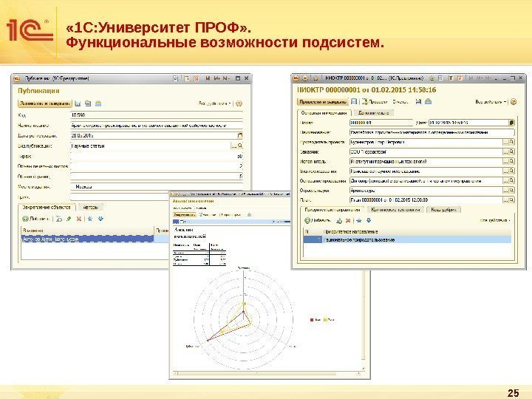Click the 1C logo icon in Публикации title bar
The image size is (532, 399).
pyautogui.click(x=16, y=78)
